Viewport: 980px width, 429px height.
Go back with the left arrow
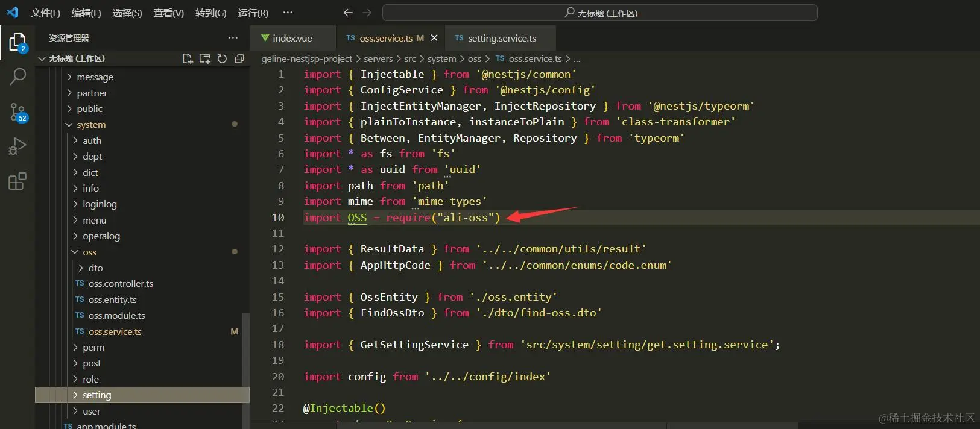coord(348,13)
